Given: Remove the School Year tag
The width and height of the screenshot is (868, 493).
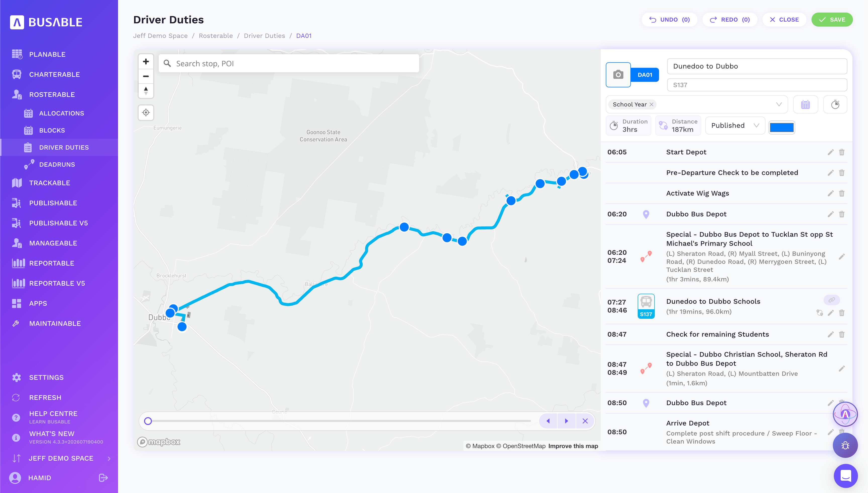Looking at the screenshot, I should pos(652,104).
